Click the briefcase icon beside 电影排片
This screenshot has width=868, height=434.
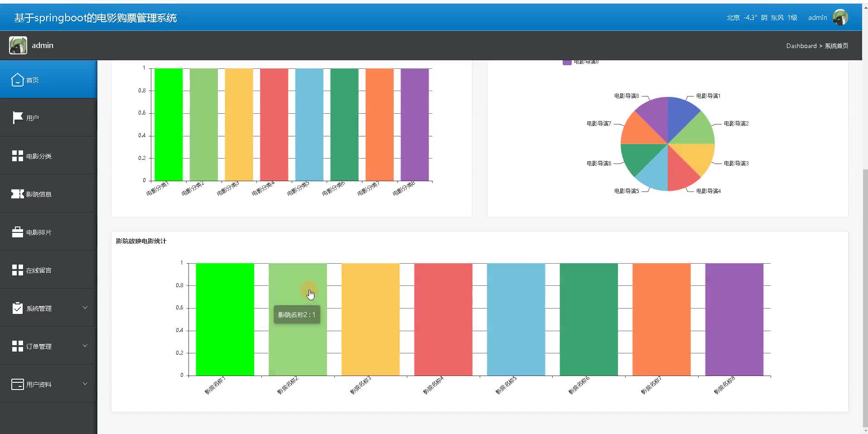(x=17, y=232)
